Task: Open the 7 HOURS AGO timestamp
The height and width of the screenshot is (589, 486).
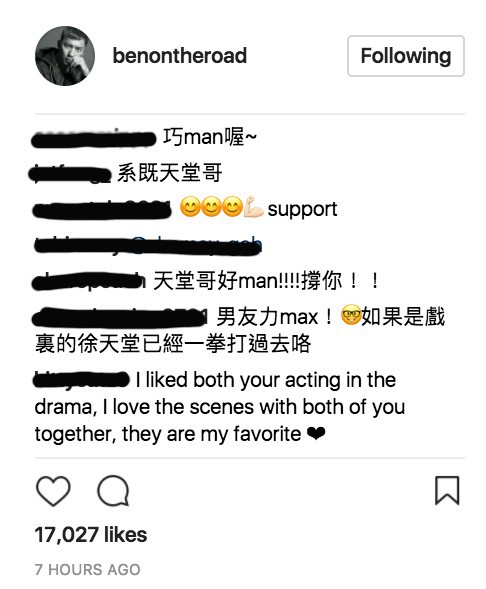Action: click(88, 569)
